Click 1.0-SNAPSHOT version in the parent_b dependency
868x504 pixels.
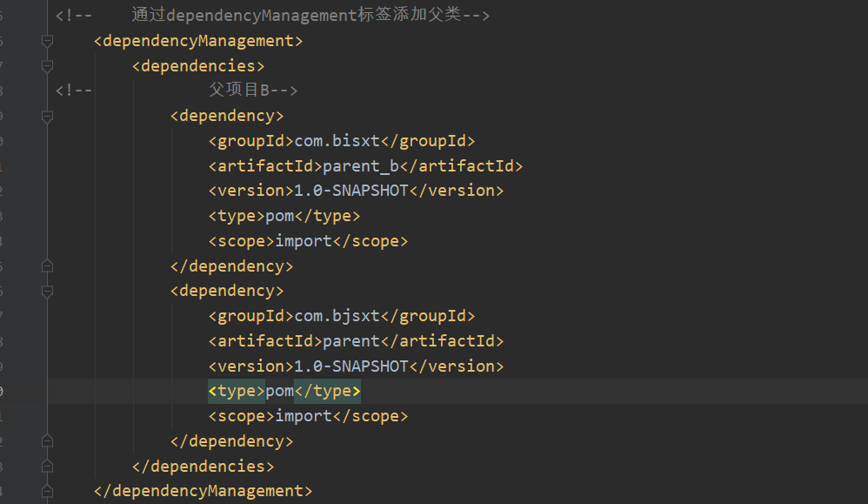(351, 191)
